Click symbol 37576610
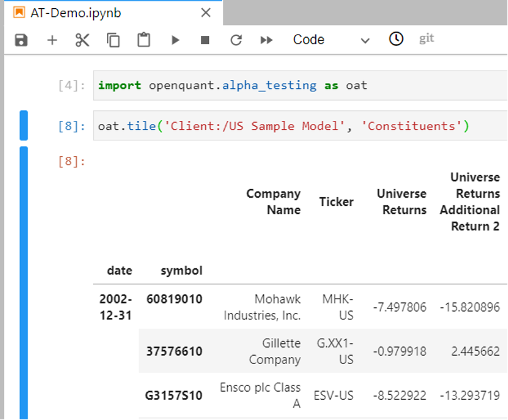508x420 pixels. (x=174, y=351)
